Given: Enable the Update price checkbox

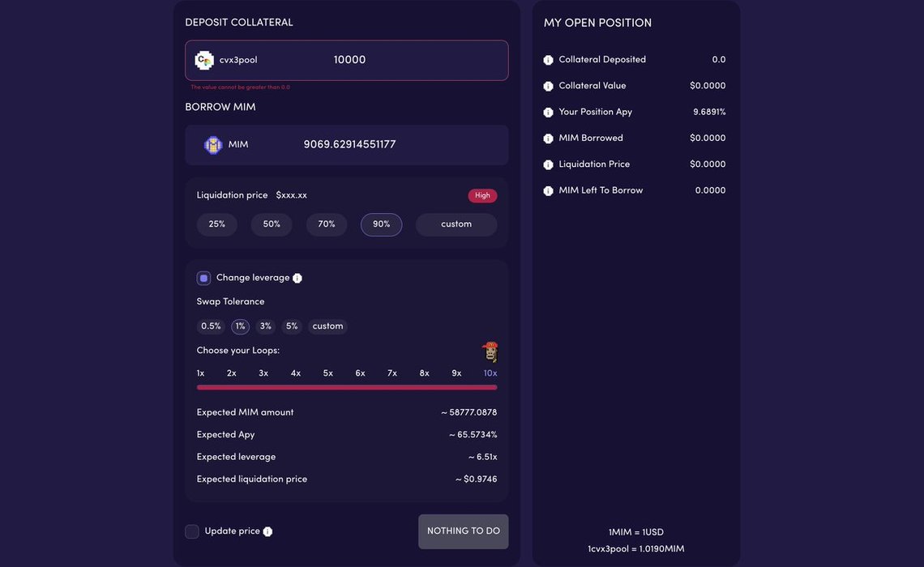Looking at the screenshot, I should click(192, 531).
